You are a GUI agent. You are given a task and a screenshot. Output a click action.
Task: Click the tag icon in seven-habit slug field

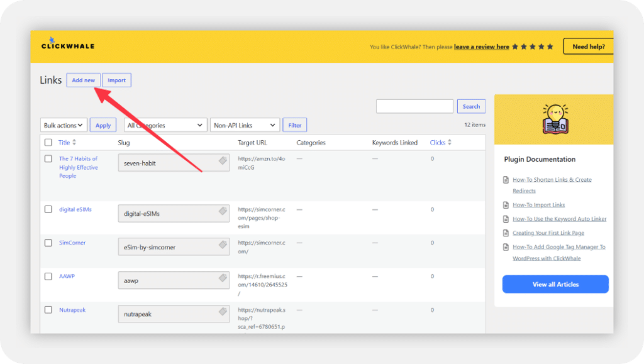pyautogui.click(x=223, y=160)
